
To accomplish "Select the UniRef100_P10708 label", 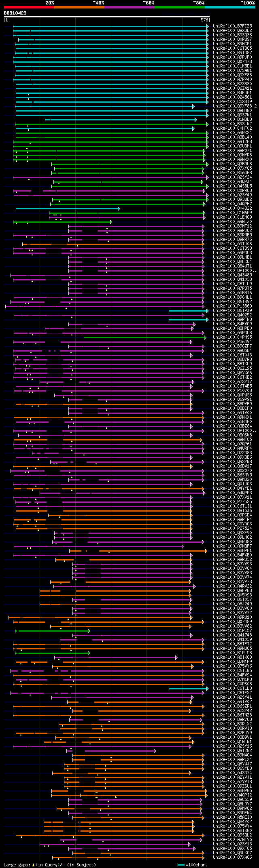I will pyautogui.click(x=232, y=390).
